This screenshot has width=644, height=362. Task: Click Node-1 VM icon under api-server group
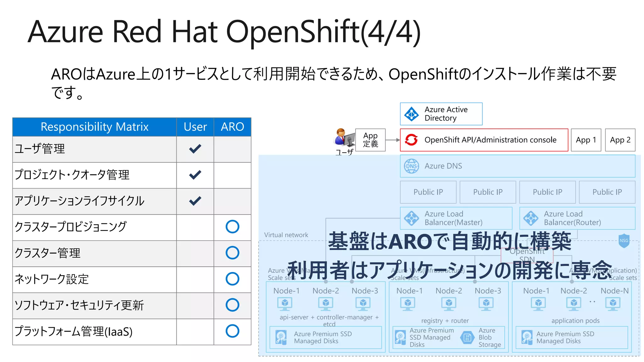click(x=285, y=304)
